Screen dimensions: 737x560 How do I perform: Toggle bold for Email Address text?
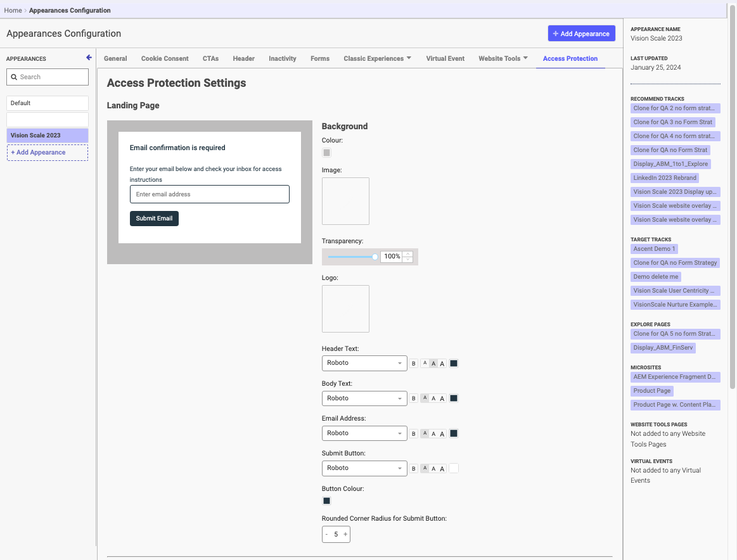click(x=414, y=434)
